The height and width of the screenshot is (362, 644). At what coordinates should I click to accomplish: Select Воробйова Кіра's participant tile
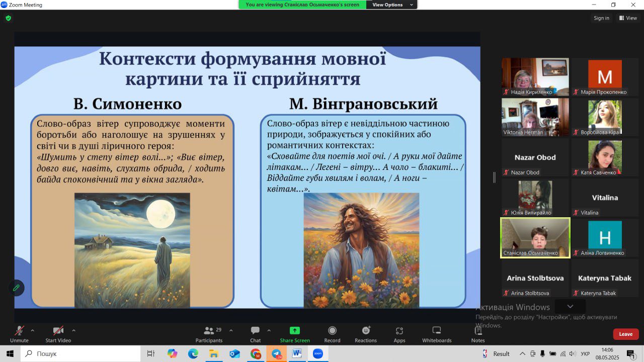[605, 117]
